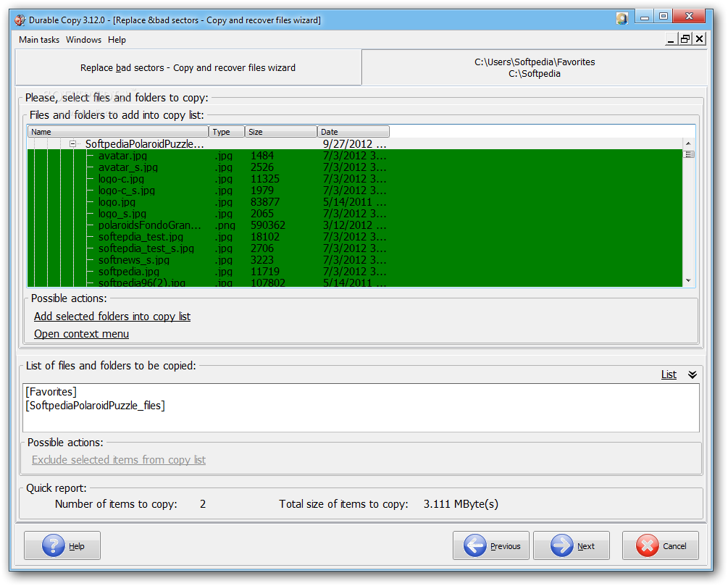Viewport: 728px width, 586px height.
Task: Select softepdia_test_s.jpg in the file tree
Action: point(146,248)
